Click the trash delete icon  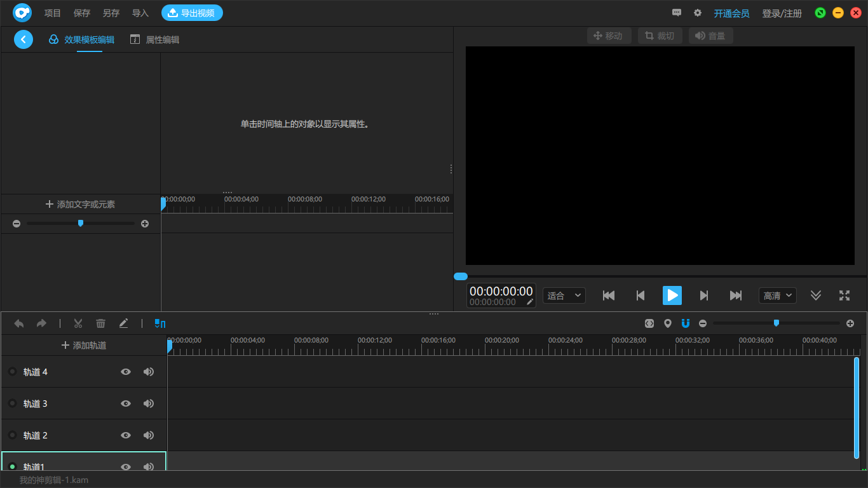point(100,323)
